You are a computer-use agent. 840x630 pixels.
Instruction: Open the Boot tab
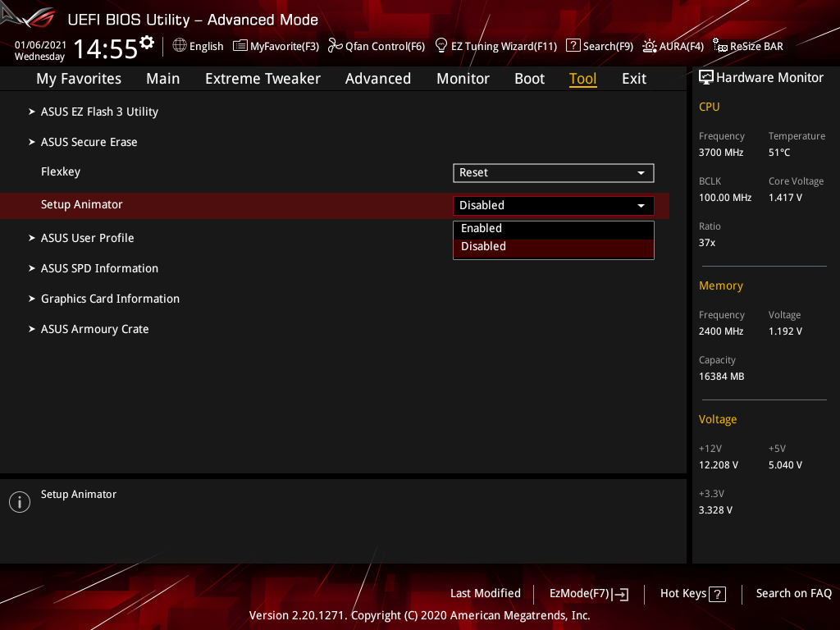[529, 79]
